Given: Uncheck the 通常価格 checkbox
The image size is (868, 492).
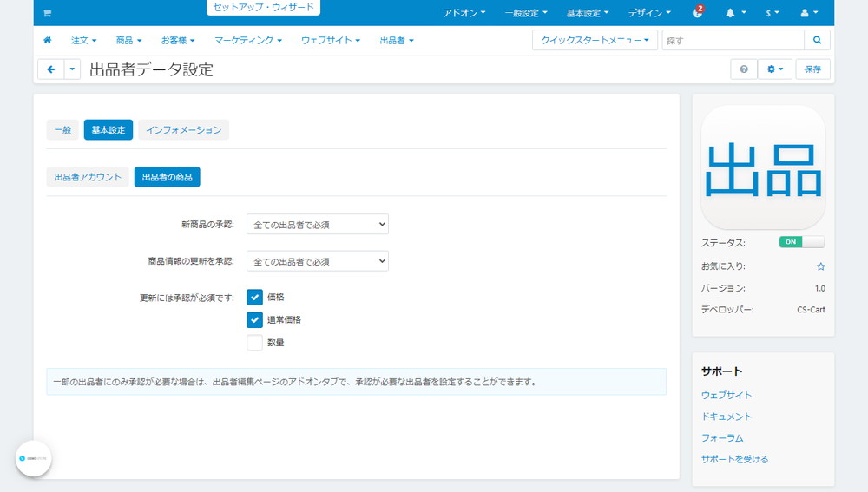Looking at the screenshot, I should [254, 320].
